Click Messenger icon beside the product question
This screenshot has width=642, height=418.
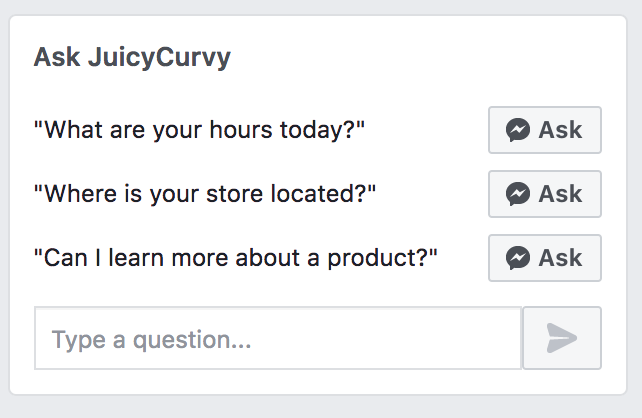tap(518, 258)
